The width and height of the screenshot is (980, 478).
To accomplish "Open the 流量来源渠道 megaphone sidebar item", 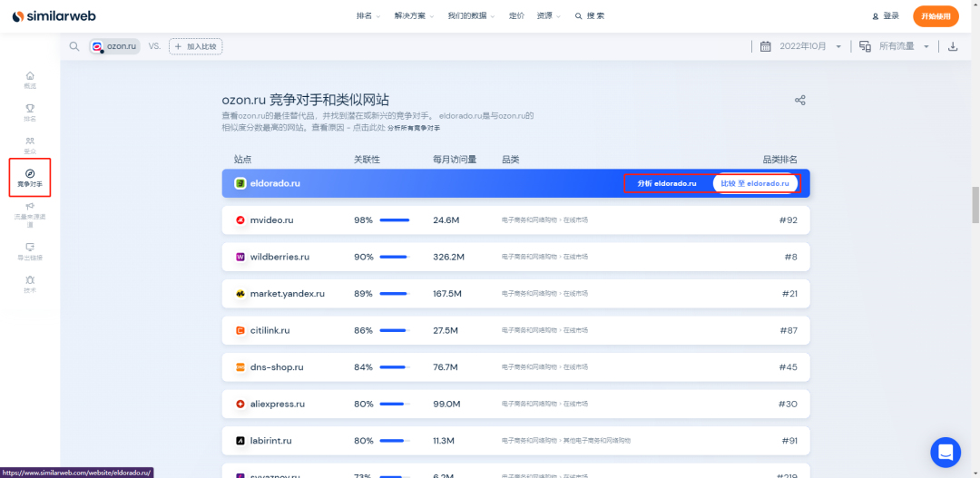I will tap(30, 214).
